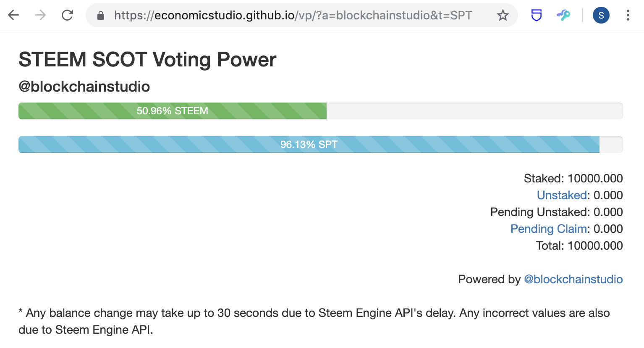Click the browser back arrow

(x=14, y=16)
